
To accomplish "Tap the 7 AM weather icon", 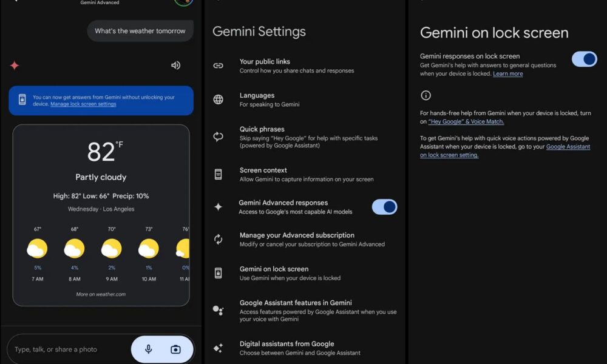I will [37, 249].
